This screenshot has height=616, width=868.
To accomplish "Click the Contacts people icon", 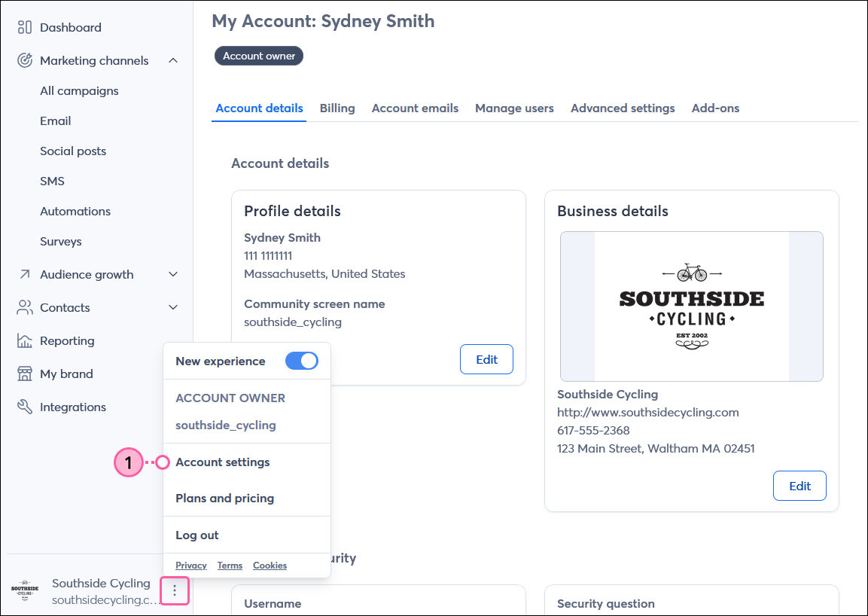I will tap(24, 307).
